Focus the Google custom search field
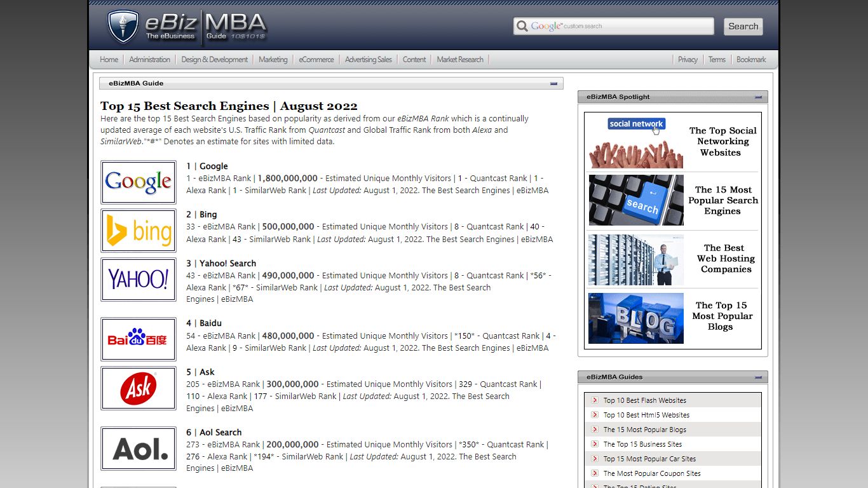Screen dimensions: 868x488 coord(614,26)
